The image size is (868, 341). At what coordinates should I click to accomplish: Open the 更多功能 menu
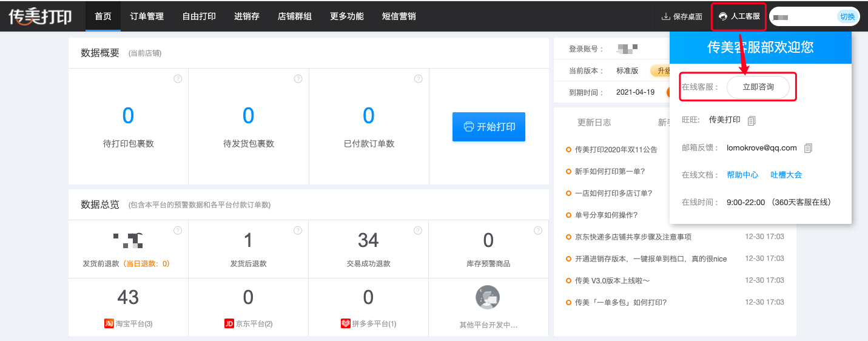(x=347, y=16)
